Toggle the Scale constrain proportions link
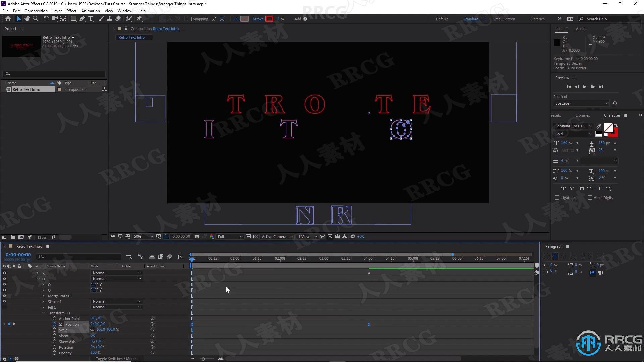This screenshot has height=362, width=644. (x=92, y=330)
